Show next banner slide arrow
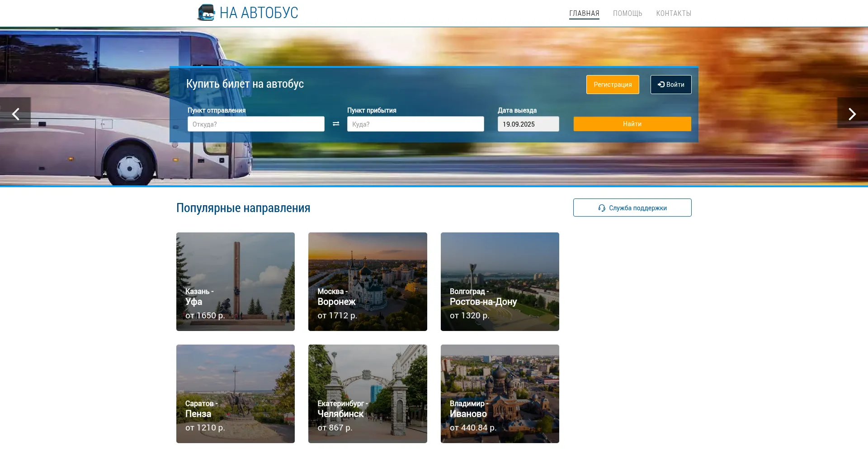 pos(852,113)
